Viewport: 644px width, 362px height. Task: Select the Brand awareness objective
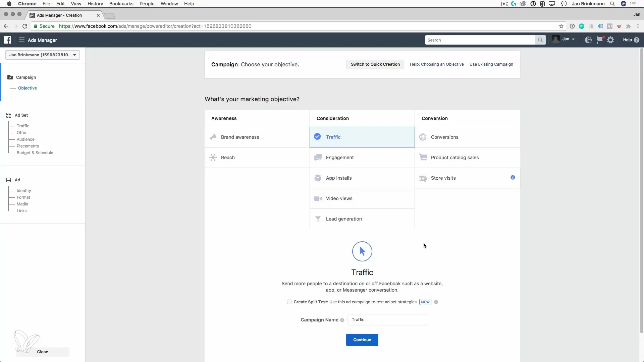point(257,137)
